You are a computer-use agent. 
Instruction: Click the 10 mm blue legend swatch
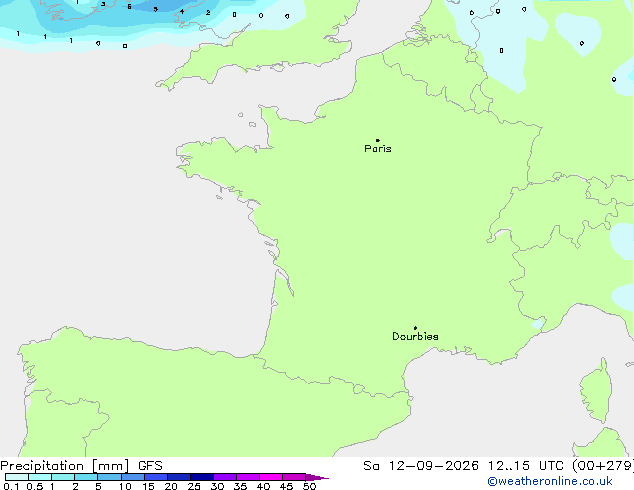tap(132, 477)
